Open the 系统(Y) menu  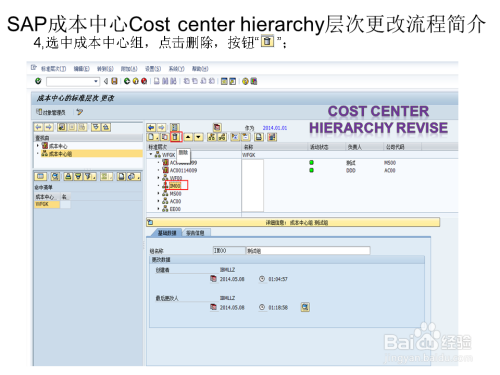tap(176, 69)
